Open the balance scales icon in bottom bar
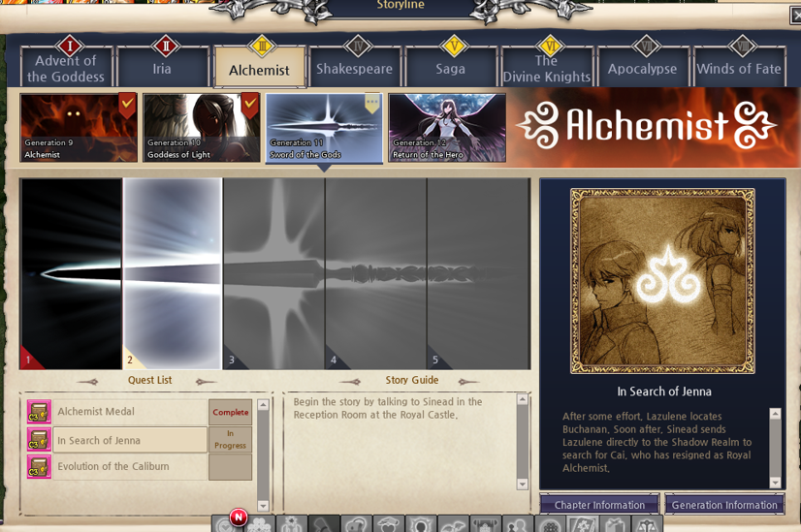 tap(647, 524)
